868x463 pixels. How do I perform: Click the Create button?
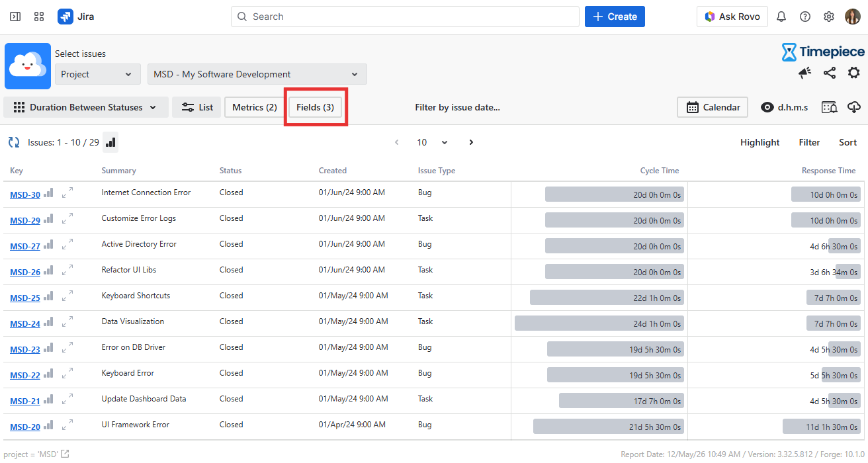(615, 17)
